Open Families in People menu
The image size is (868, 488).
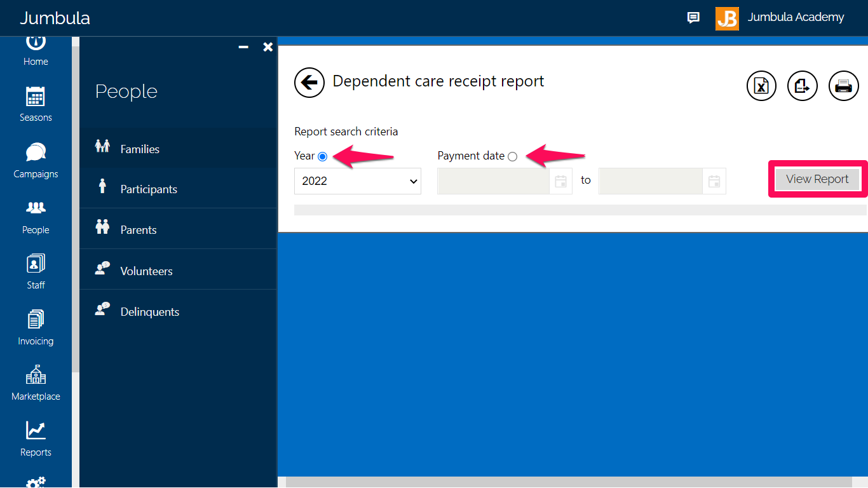tap(178, 149)
